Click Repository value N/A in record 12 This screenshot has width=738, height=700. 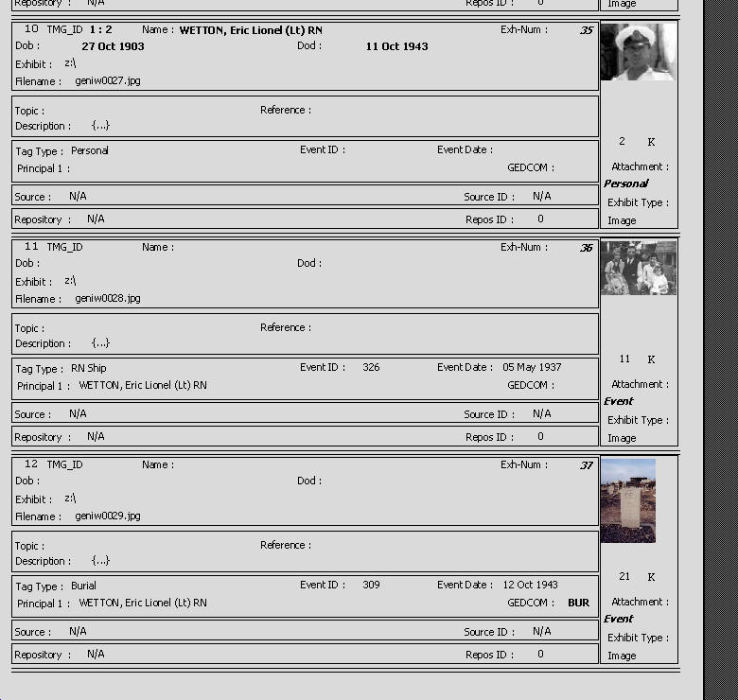[96, 654]
